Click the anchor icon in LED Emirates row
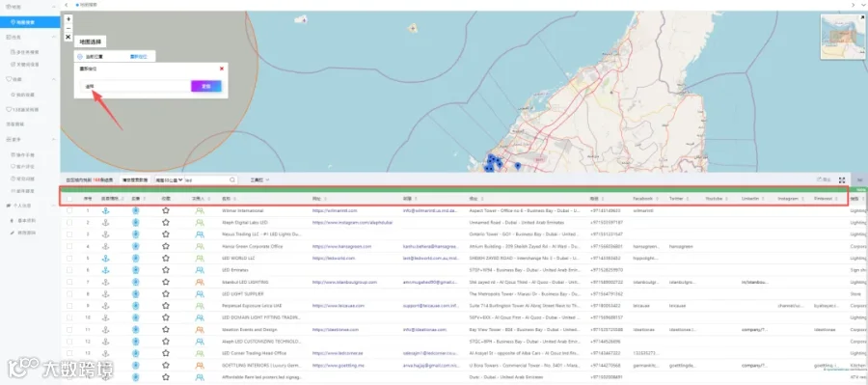868x385 pixels. (x=106, y=270)
